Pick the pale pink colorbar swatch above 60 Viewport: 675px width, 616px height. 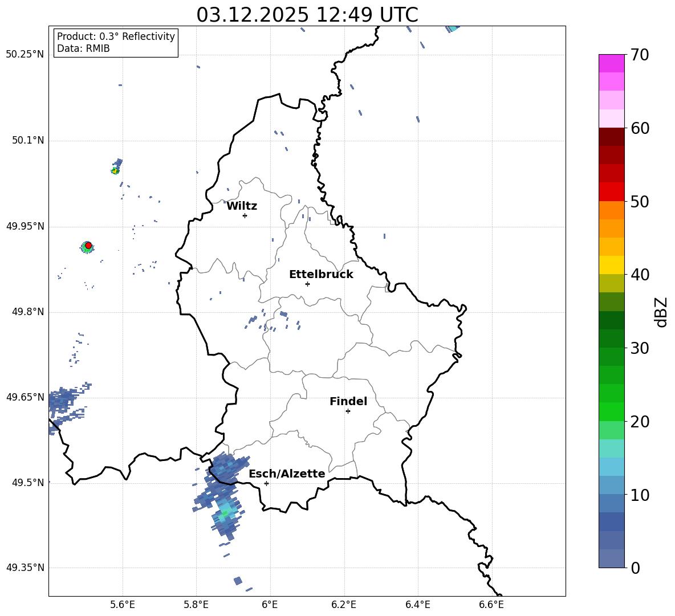click(611, 119)
